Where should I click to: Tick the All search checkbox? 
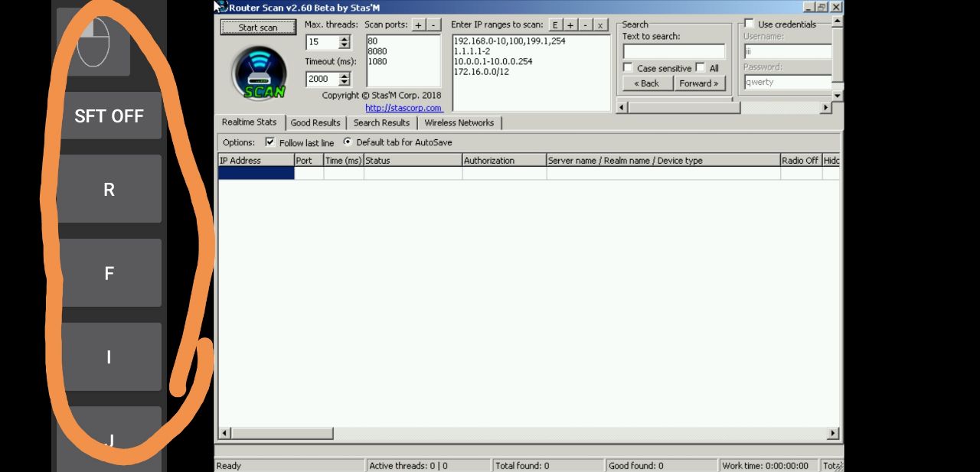[x=701, y=68]
